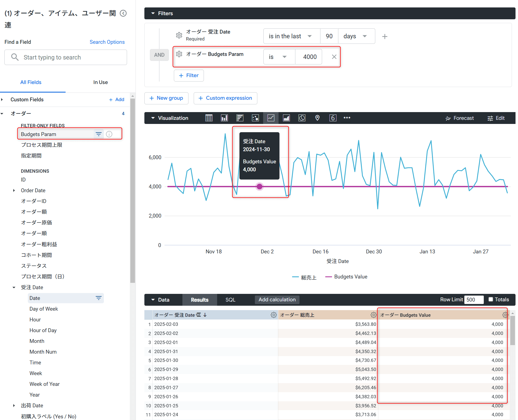Select オーダー粗利益 dimension
Viewport: 518px width, 420px height.
click(x=39, y=244)
